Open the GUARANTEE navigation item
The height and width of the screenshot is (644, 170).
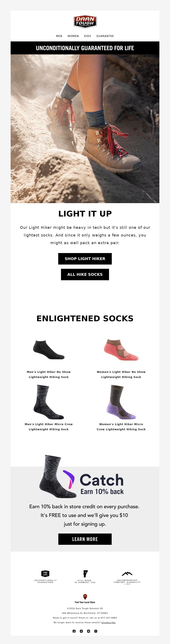pos(105,36)
